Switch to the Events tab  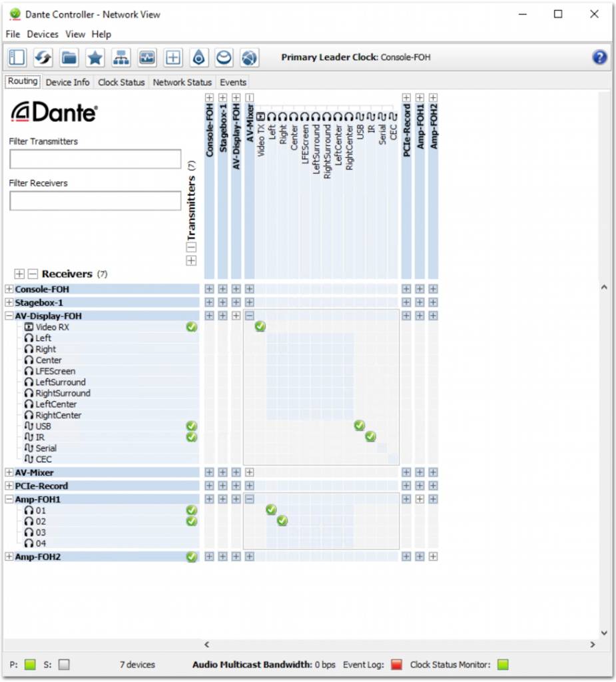pos(232,82)
